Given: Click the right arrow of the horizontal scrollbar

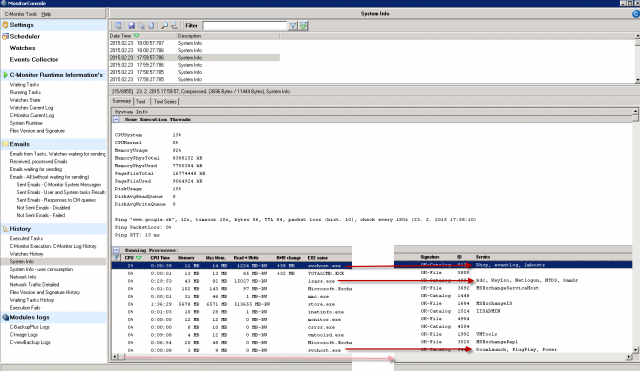Looking at the screenshot, I should coord(629,357).
